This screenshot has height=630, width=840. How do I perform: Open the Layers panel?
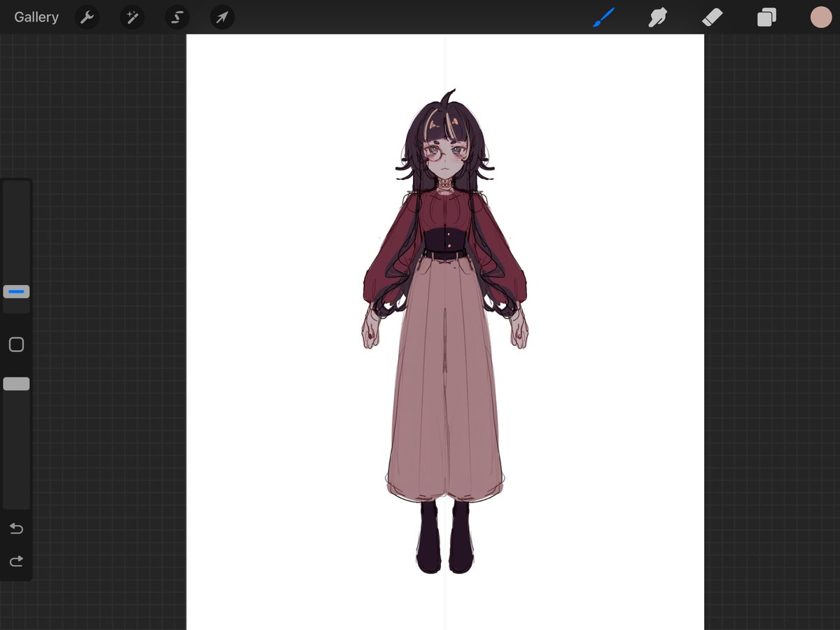[x=766, y=17]
